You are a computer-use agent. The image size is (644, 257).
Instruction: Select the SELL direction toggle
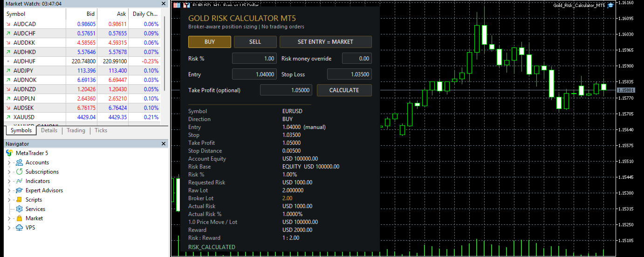255,42
